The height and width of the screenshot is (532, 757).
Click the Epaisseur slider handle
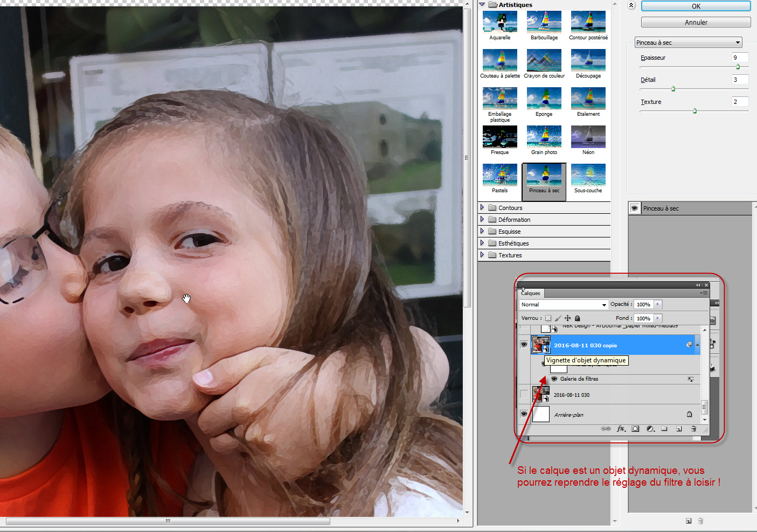tap(738, 67)
